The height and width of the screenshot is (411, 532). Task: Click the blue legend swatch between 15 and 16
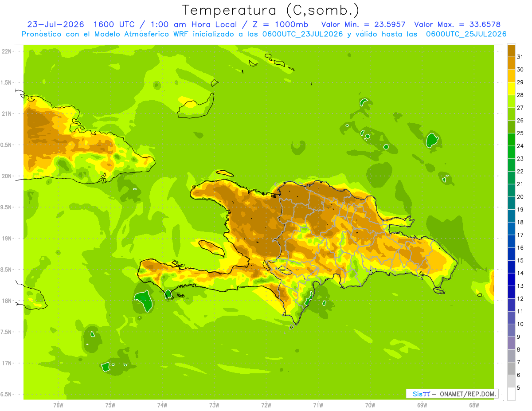pyautogui.click(x=511, y=254)
